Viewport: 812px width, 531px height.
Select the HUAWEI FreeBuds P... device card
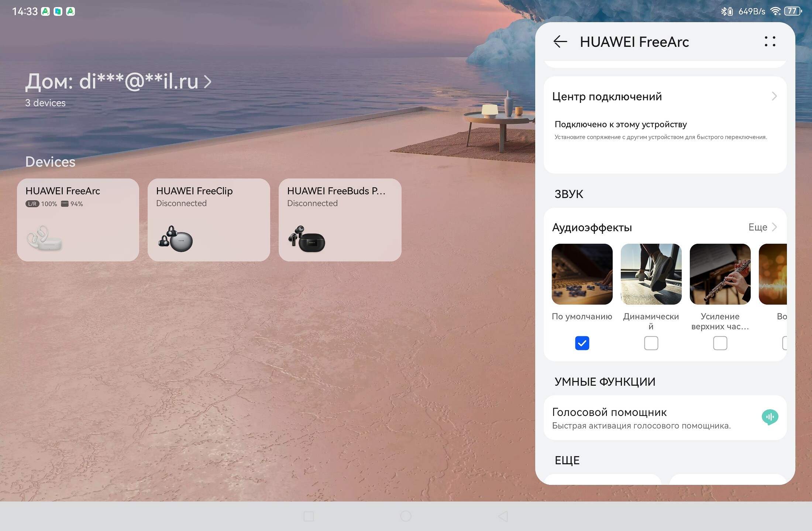point(340,220)
